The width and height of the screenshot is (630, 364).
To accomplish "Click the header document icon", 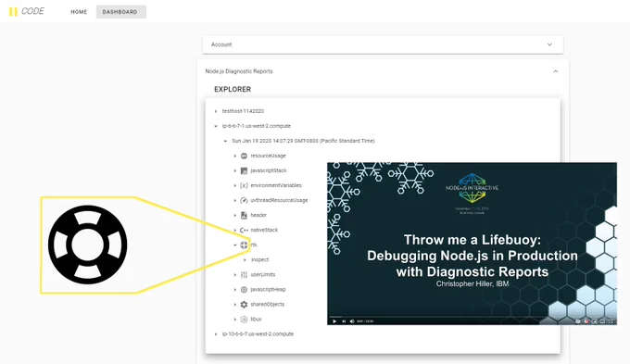I will (x=244, y=216).
